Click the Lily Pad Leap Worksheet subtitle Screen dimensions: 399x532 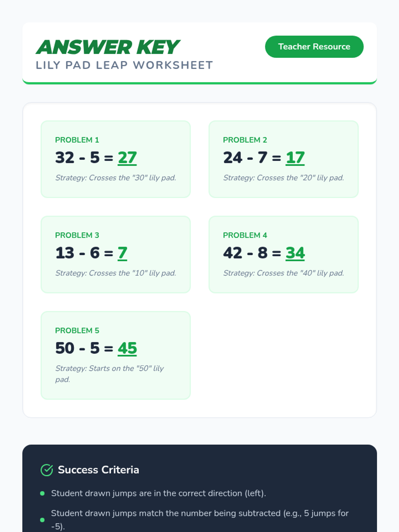[124, 65]
